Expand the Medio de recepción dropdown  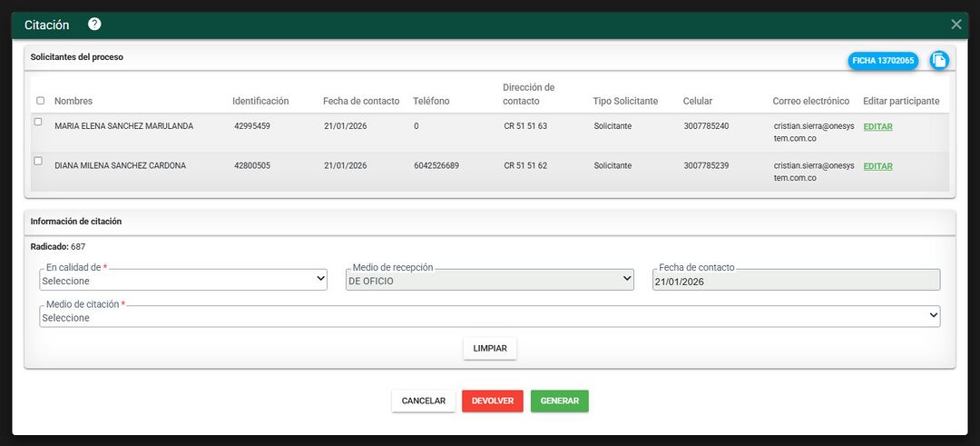point(490,281)
